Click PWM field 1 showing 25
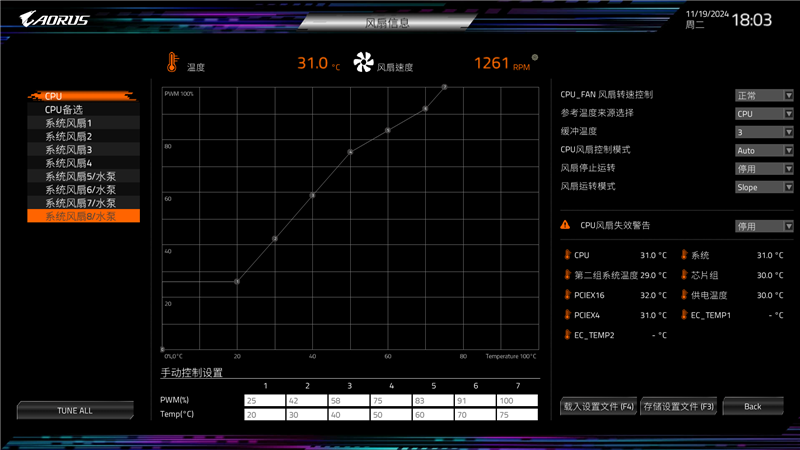800x450 pixels. 264,401
